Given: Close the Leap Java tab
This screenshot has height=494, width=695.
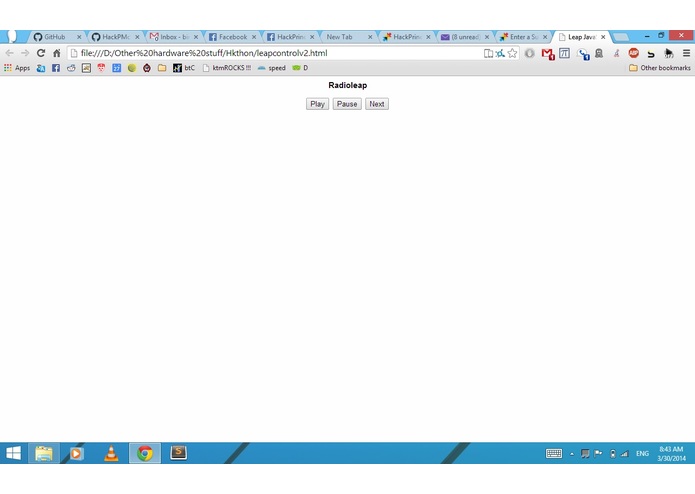Looking at the screenshot, I should [x=603, y=37].
